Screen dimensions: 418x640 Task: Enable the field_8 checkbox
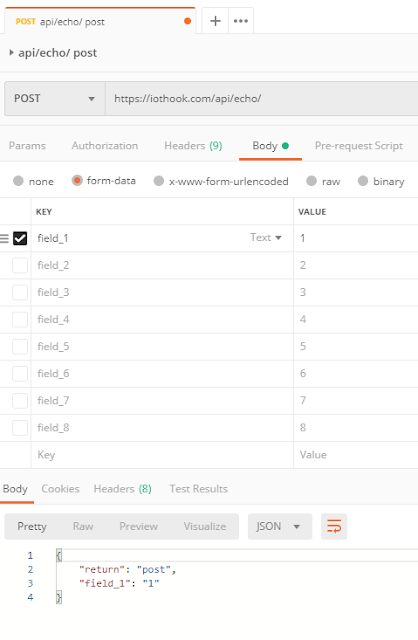20,428
